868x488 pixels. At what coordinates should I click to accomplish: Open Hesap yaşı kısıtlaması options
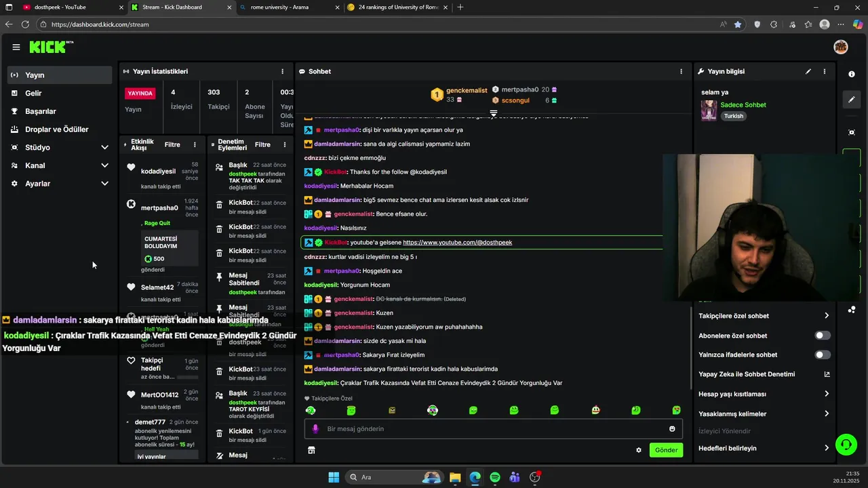764,394
